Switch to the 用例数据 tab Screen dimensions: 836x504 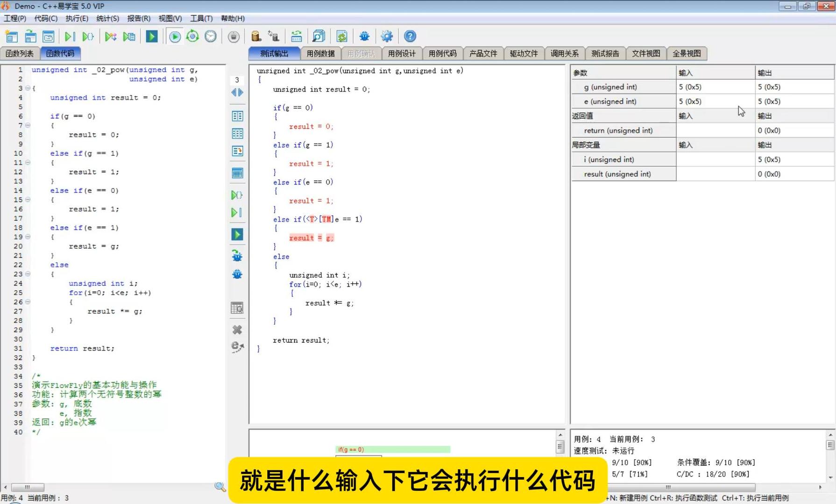coord(320,53)
